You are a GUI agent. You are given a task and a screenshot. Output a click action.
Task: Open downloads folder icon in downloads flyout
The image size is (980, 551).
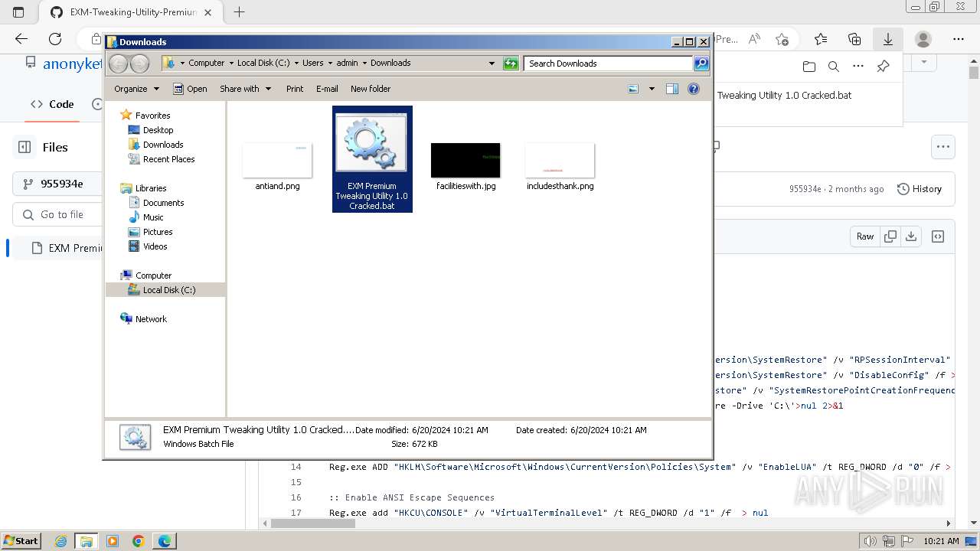pyautogui.click(x=809, y=67)
